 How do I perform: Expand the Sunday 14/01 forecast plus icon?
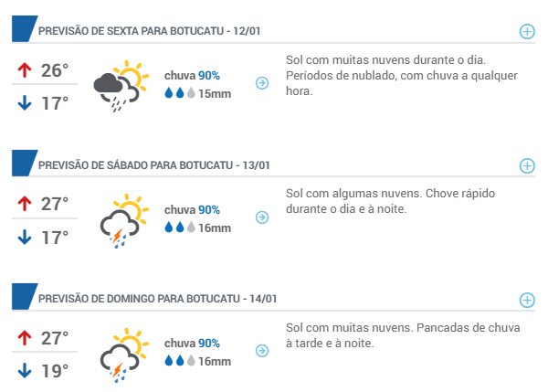point(527,300)
